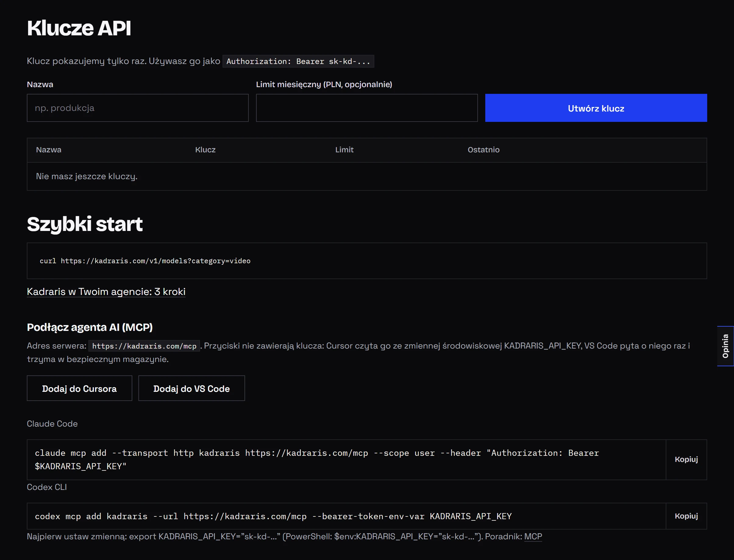
Task: Click the Klucze API heading
Action: 79,28
